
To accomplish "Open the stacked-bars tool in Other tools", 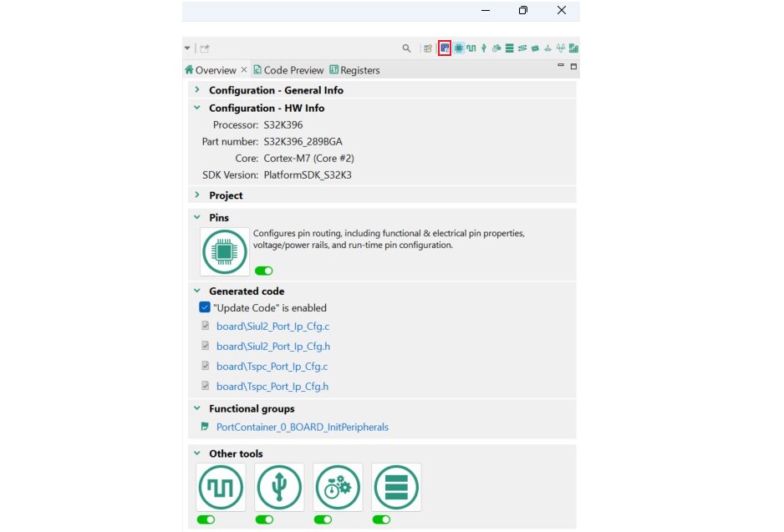I will pyautogui.click(x=396, y=487).
